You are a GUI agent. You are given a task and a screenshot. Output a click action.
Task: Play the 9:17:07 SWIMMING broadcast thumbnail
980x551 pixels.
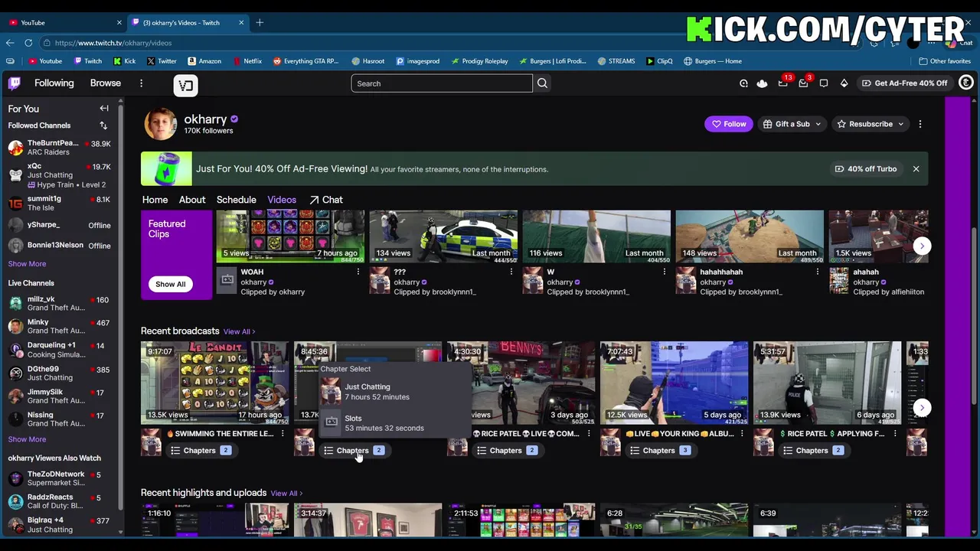(214, 383)
